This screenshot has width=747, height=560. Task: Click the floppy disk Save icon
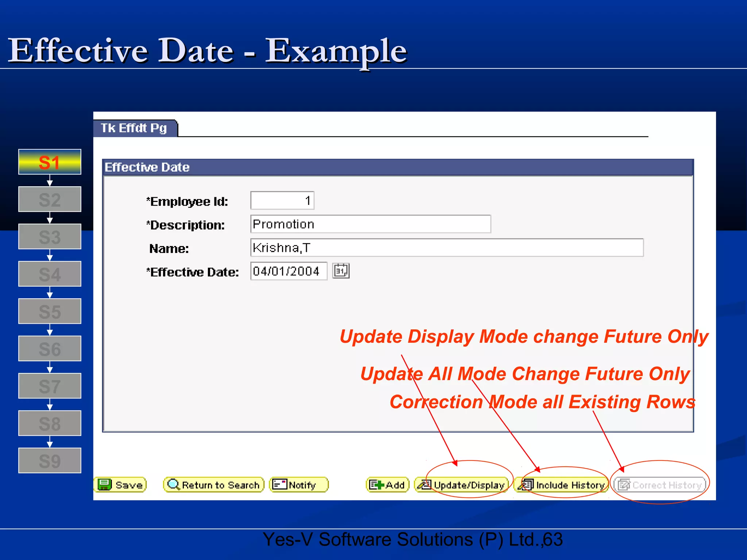[x=104, y=485]
